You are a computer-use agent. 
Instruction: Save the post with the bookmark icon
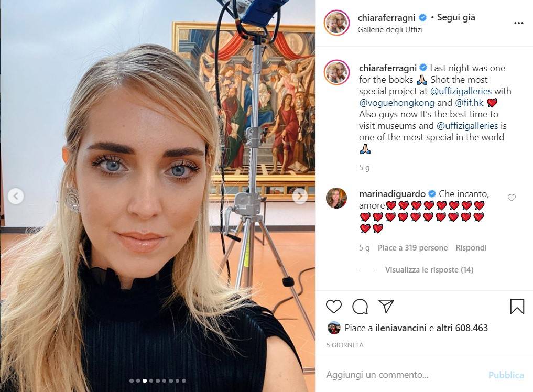pyautogui.click(x=517, y=307)
